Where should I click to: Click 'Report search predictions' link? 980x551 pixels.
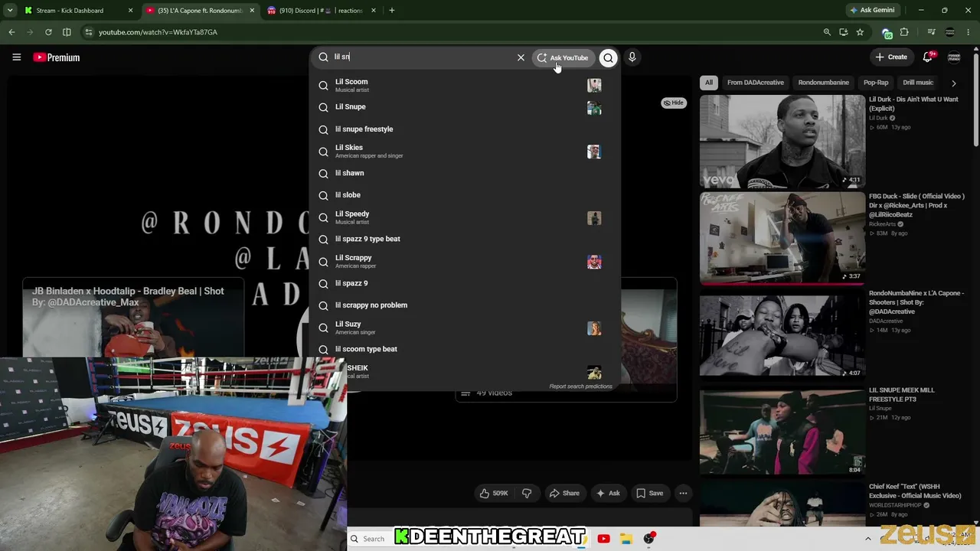tap(580, 386)
